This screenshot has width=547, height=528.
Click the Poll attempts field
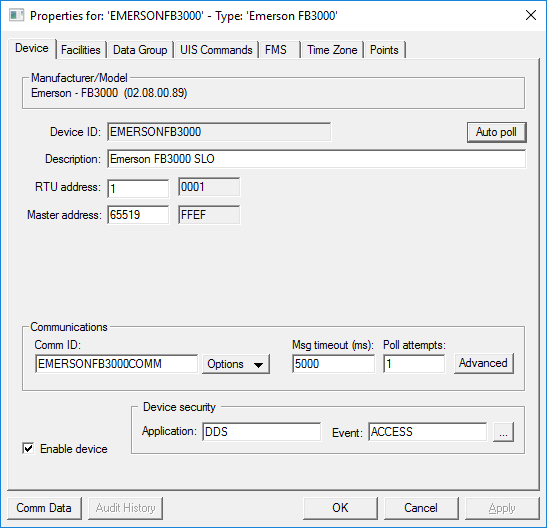pyautogui.click(x=414, y=364)
